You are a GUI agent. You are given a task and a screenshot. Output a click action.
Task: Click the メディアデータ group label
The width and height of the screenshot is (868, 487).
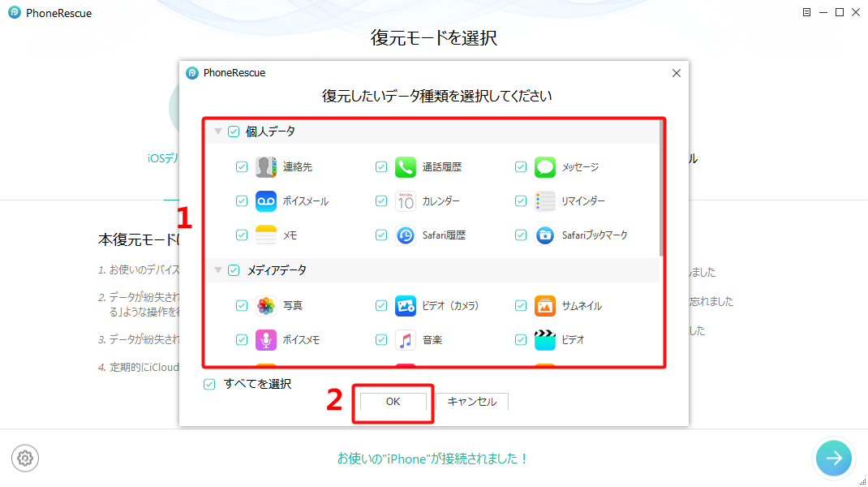tap(277, 269)
